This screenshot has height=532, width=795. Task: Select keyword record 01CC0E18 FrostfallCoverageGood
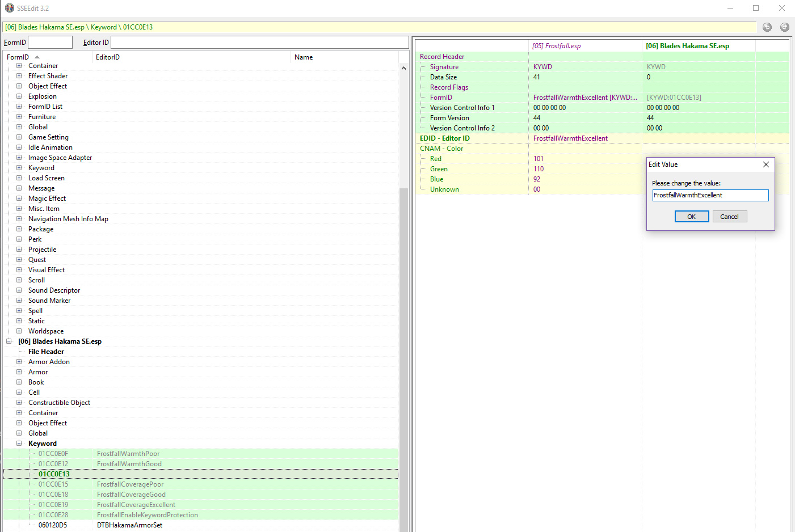[x=201, y=495]
